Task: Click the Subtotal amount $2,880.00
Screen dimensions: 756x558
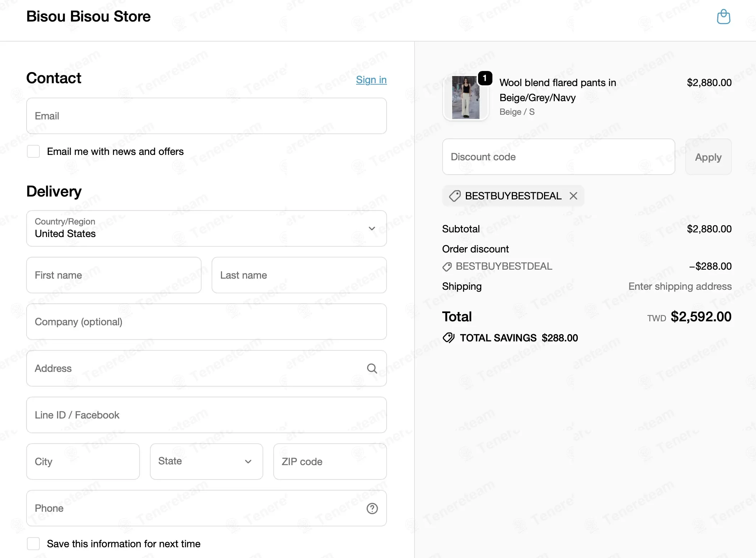Action: 709,229
